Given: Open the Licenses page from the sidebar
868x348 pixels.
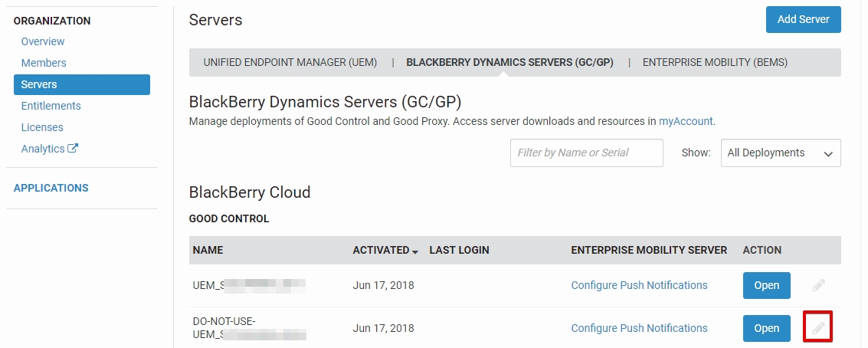Looking at the screenshot, I should point(42,127).
